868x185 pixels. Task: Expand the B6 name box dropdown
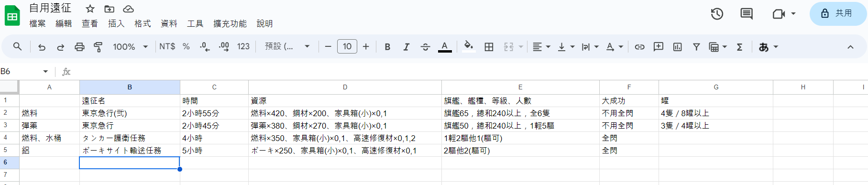pos(45,72)
